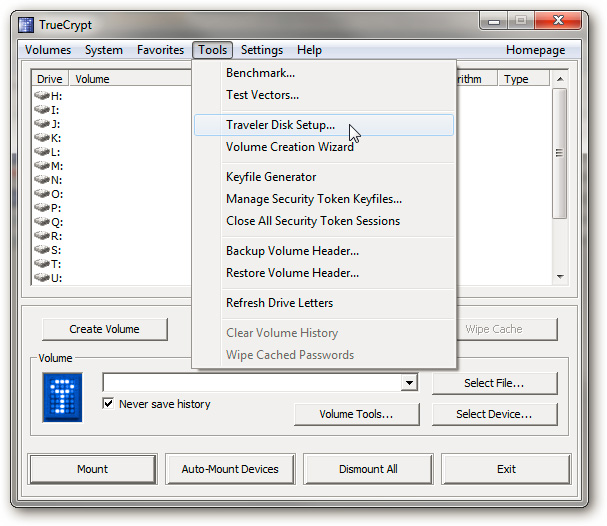This screenshot has height=526, width=607.
Task: Click the blue TrueCrypt volume logo
Action: point(62,397)
